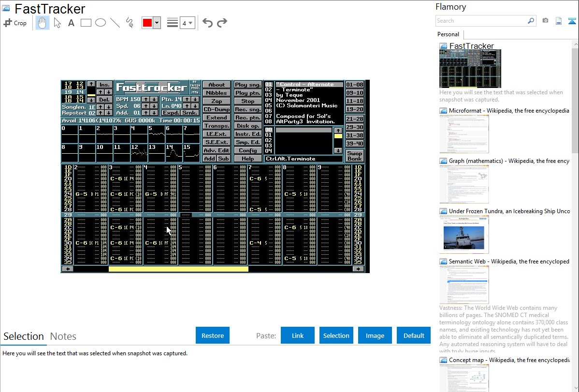
Task: Select the Crop tool
Action: point(15,23)
